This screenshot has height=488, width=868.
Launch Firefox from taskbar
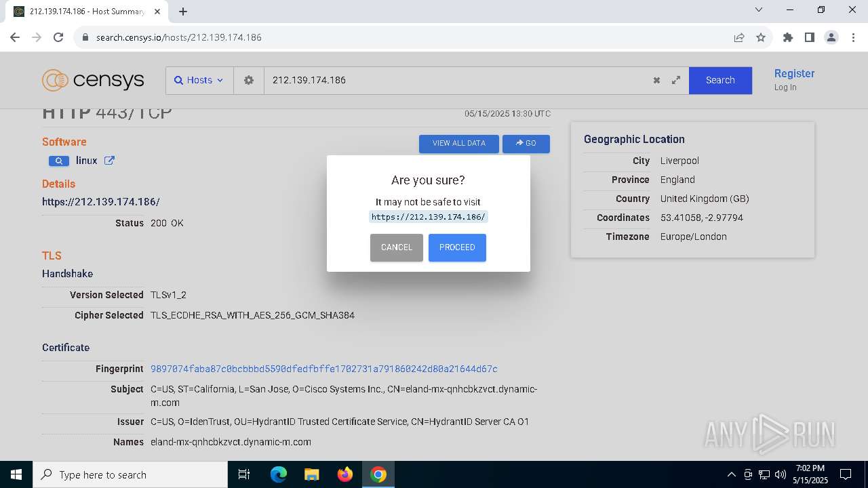[x=344, y=474]
